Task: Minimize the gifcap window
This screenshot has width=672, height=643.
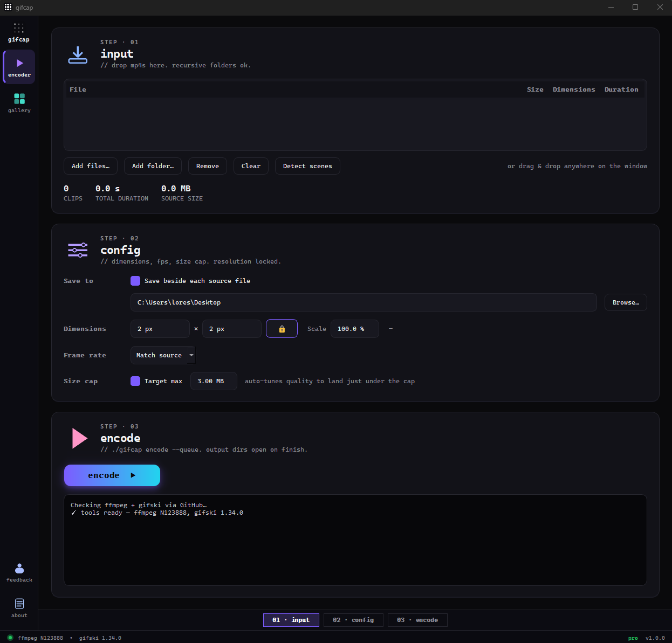Action: [611, 7]
